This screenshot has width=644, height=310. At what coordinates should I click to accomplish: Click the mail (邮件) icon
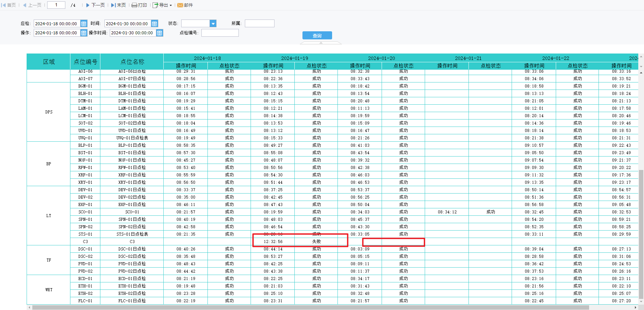click(x=185, y=5)
